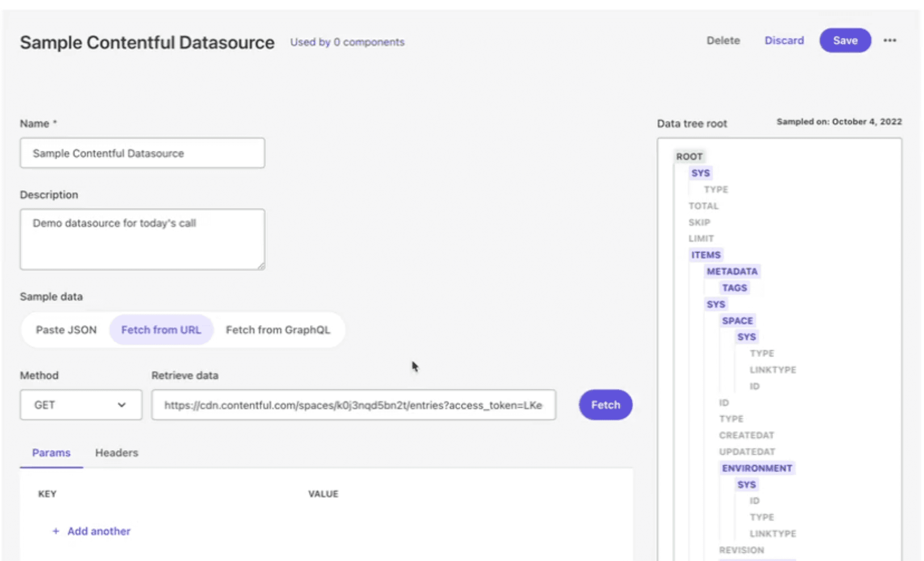This screenshot has width=924, height=561.
Task: Select Fetch from URL option
Action: point(161,330)
